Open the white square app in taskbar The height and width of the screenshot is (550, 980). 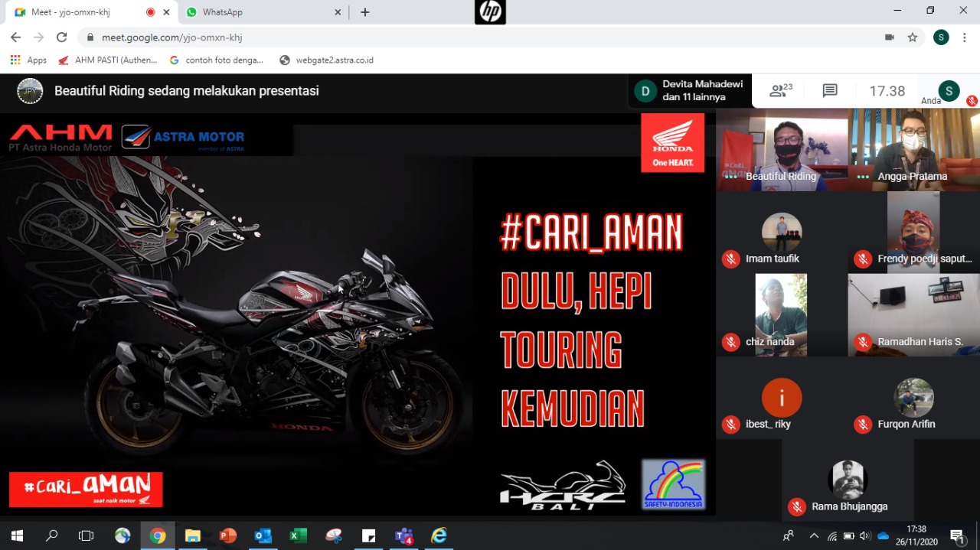(369, 535)
